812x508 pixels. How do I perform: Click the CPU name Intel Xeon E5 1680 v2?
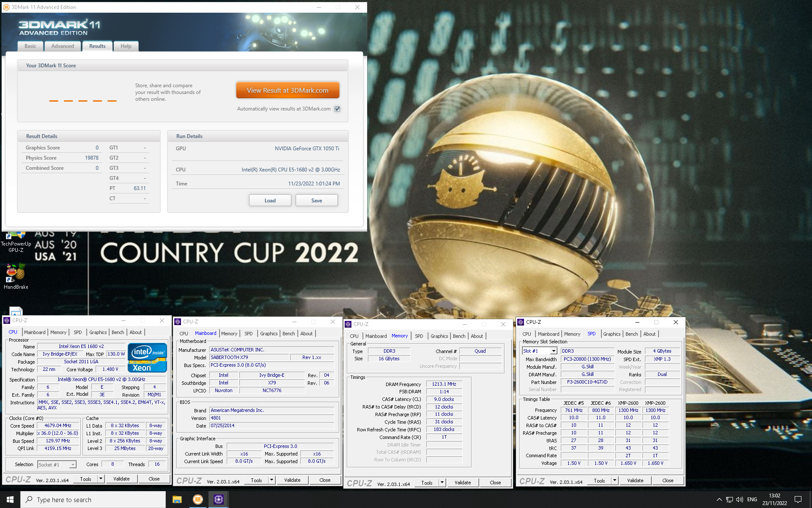click(x=81, y=346)
